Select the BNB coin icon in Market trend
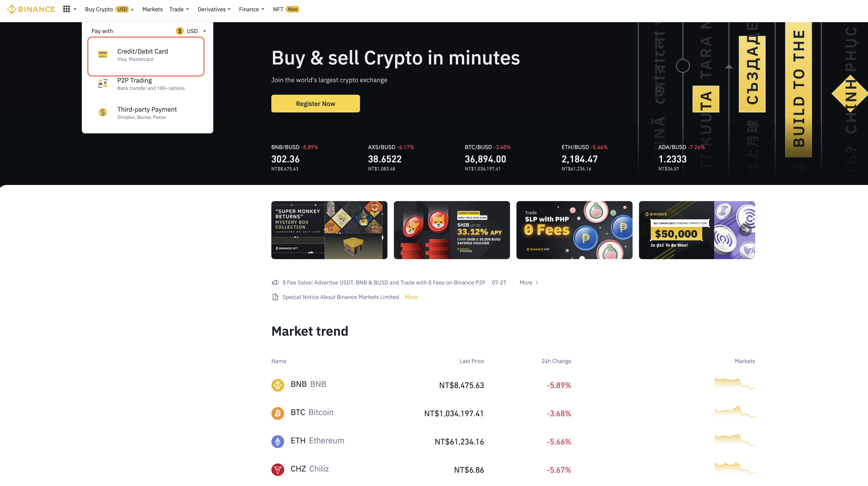 (x=278, y=385)
